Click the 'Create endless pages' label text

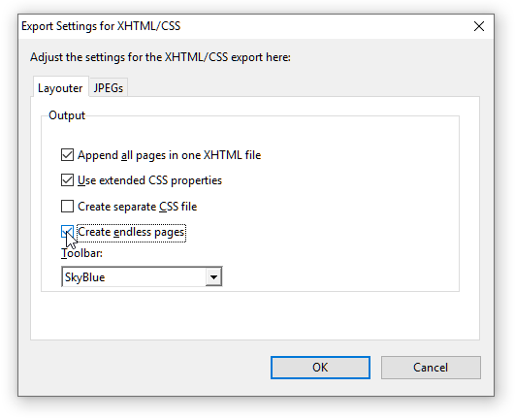[x=131, y=232]
